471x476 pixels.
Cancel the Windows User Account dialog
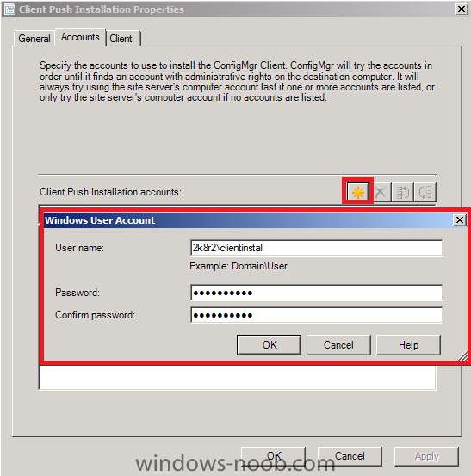(338, 345)
